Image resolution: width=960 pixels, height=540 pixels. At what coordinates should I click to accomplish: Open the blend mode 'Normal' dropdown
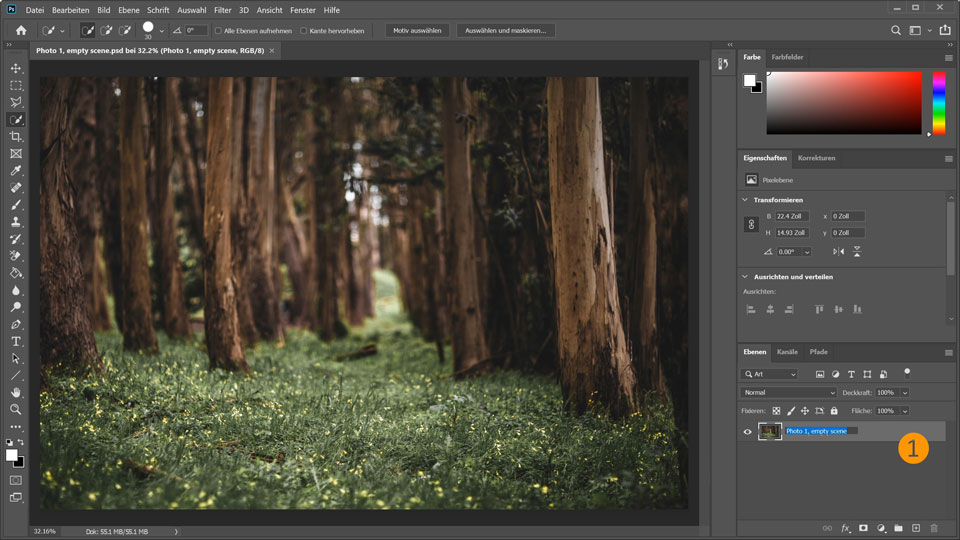point(789,393)
